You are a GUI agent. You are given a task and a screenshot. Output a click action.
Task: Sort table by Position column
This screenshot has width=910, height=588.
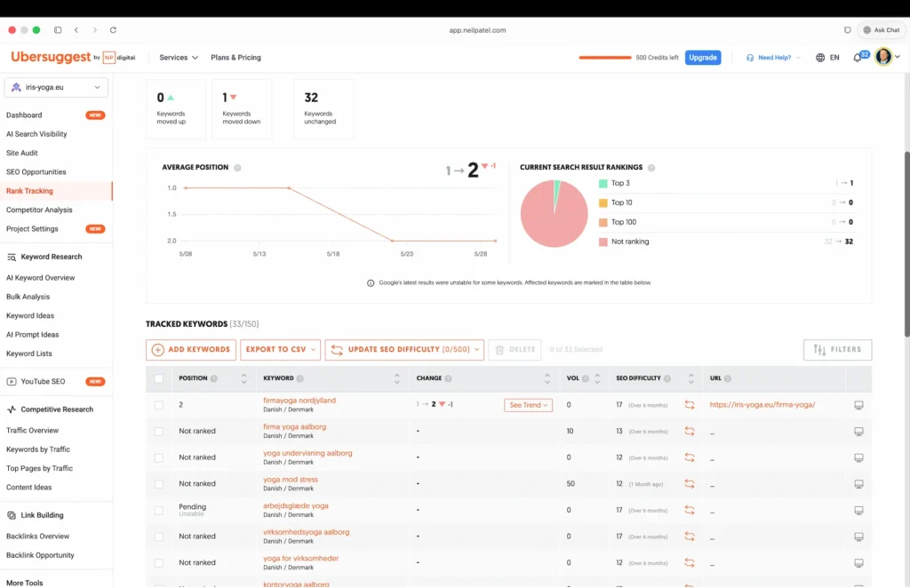pos(243,378)
